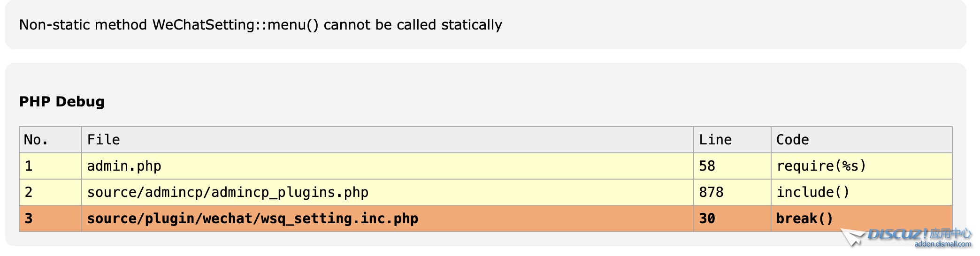
Task: Click line number 58 cell
Action: [x=732, y=166]
